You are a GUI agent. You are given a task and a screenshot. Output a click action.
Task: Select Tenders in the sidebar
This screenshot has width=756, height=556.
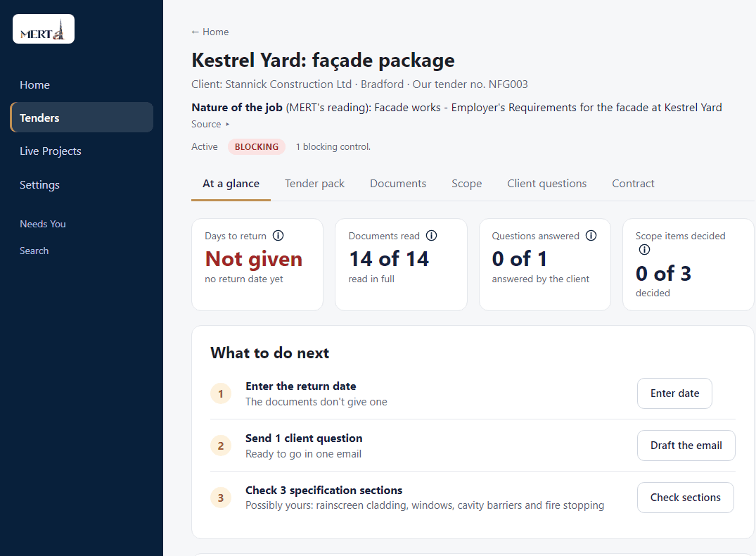click(82, 118)
